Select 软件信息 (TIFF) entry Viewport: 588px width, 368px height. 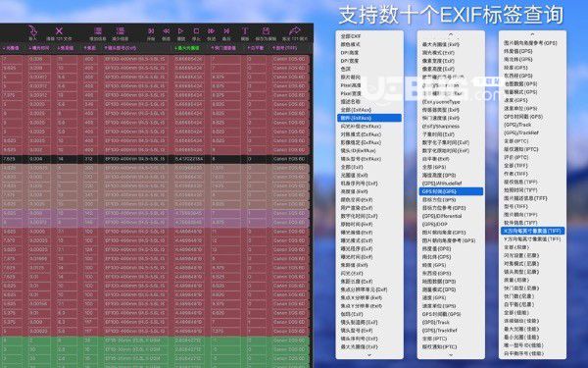(x=520, y=223)
